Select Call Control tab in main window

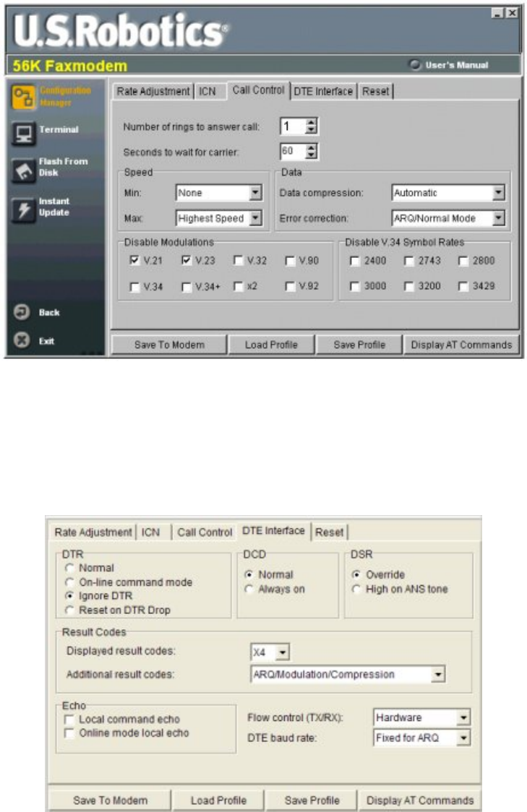tap(258, 90)
